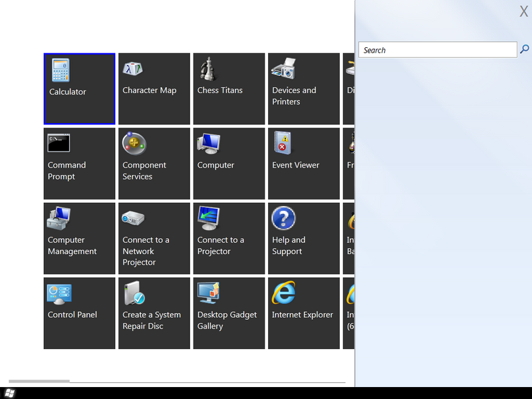Open Computer Management
532x399 pixels.
tap(79, 239)
